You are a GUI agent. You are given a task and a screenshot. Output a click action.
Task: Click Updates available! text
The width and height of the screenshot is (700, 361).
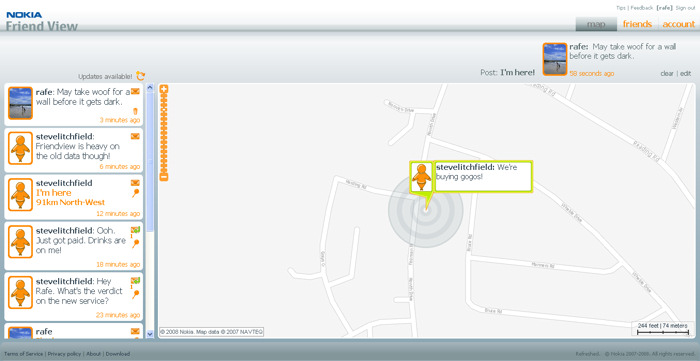tap(105, 77)
